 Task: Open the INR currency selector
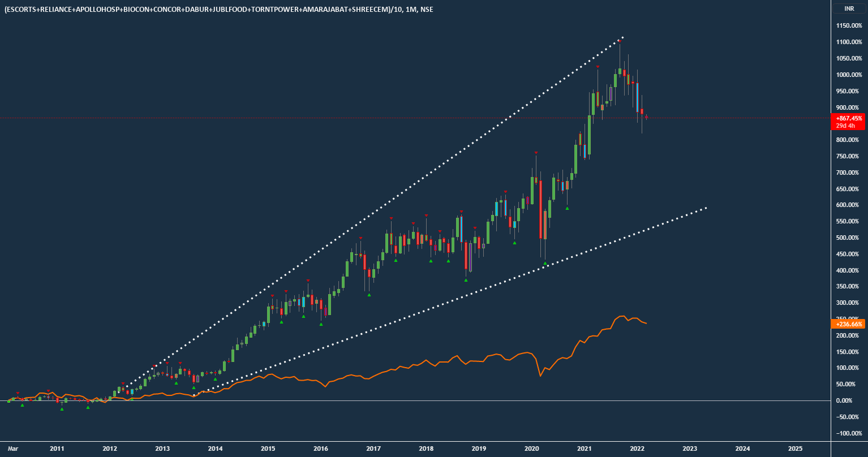(849, 9)
